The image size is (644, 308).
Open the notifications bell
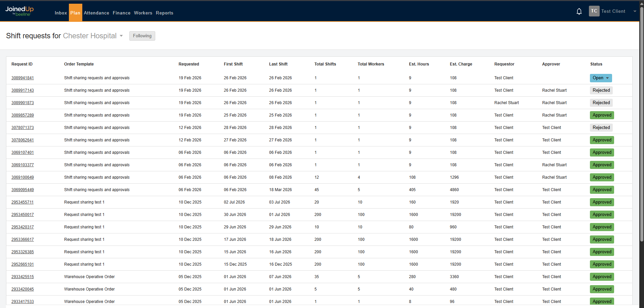click(579, 11)
